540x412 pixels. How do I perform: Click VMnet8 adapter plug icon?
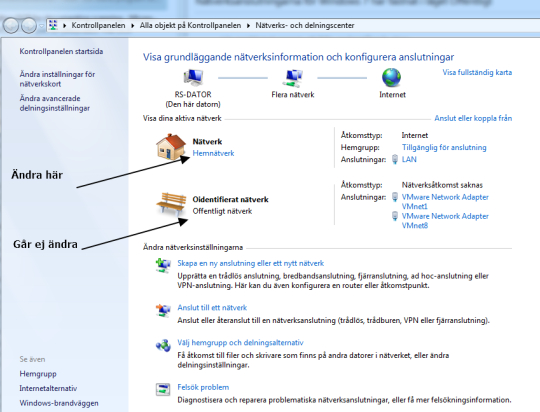point(395,216)
